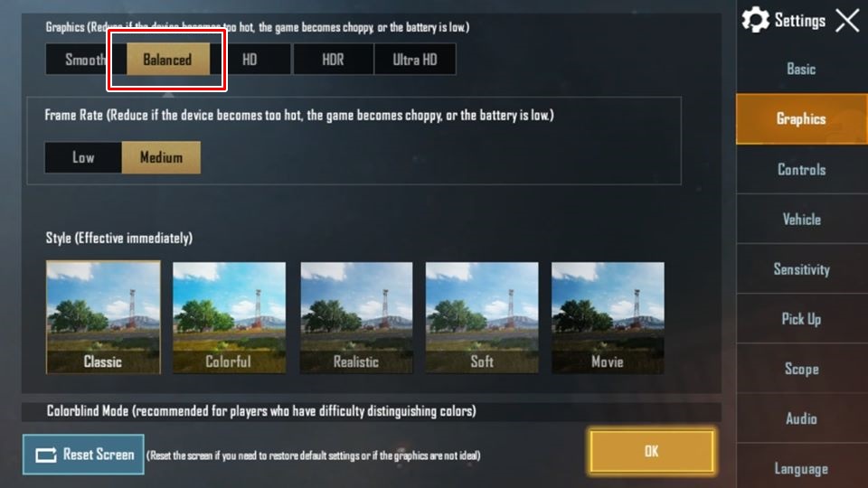The width and height of the screenshot is (868, 488).
Task: Click the Reset Screen icon button
Action: pos(83,455)
